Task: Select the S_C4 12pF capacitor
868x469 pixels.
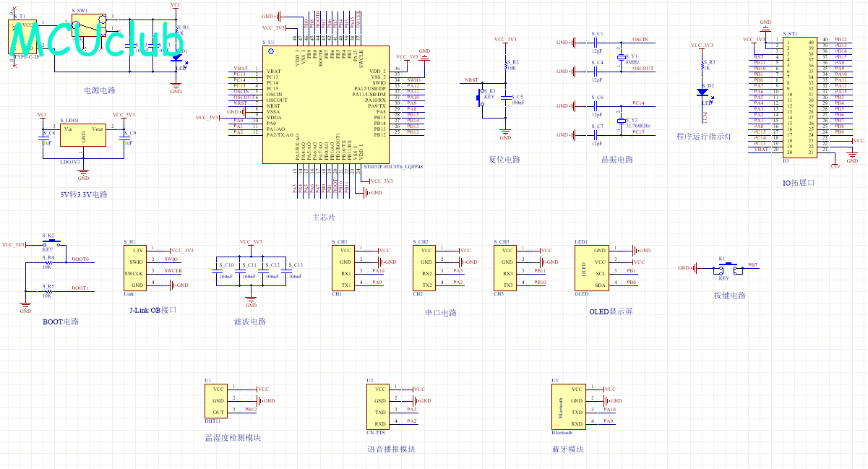Action: pyautogui.click(x=595, y=72)
